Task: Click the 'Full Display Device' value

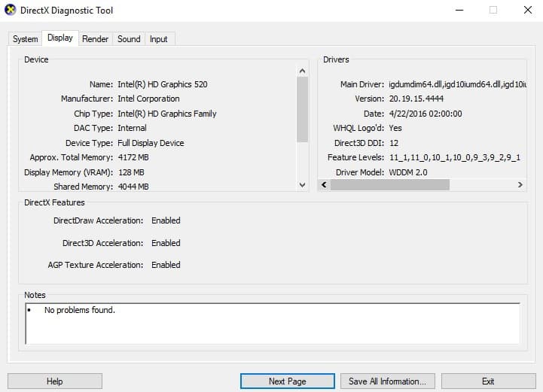Action: (151, 143)
